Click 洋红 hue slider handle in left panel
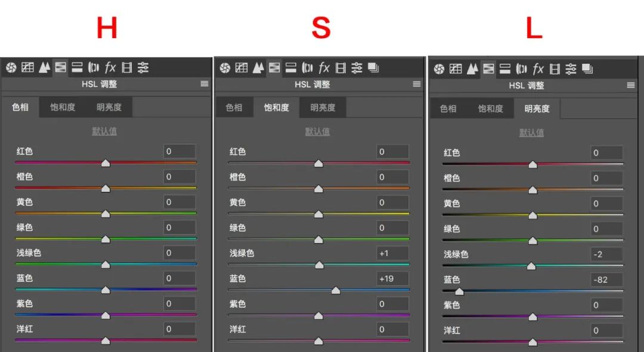Screen dimensions: 644x352 pos(106,341)
